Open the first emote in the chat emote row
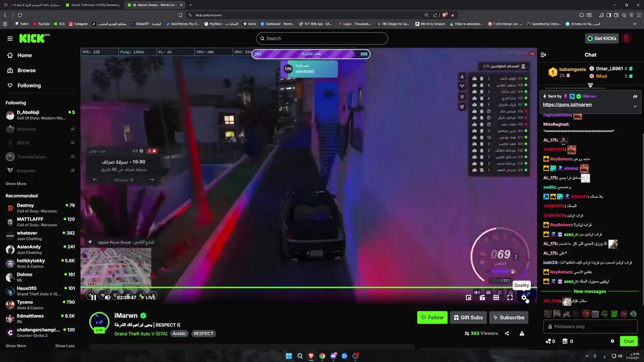The image size is (644, 362). pyautogui.click(x=547, y=314)
